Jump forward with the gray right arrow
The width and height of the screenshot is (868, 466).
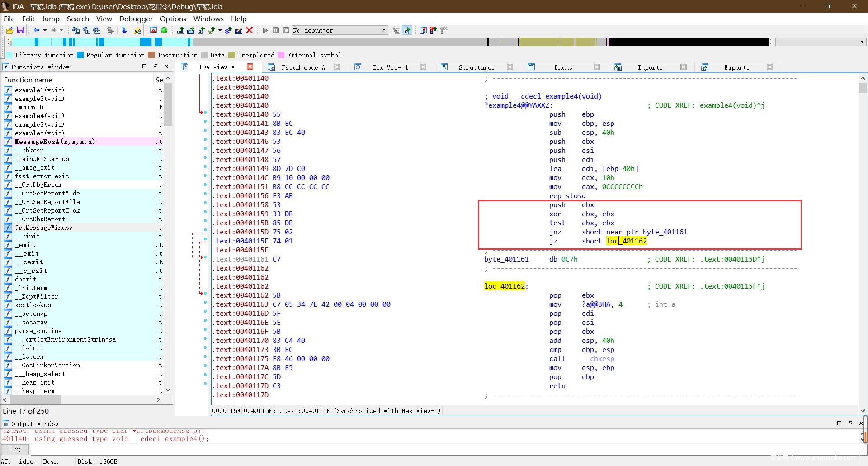(53, 30)
